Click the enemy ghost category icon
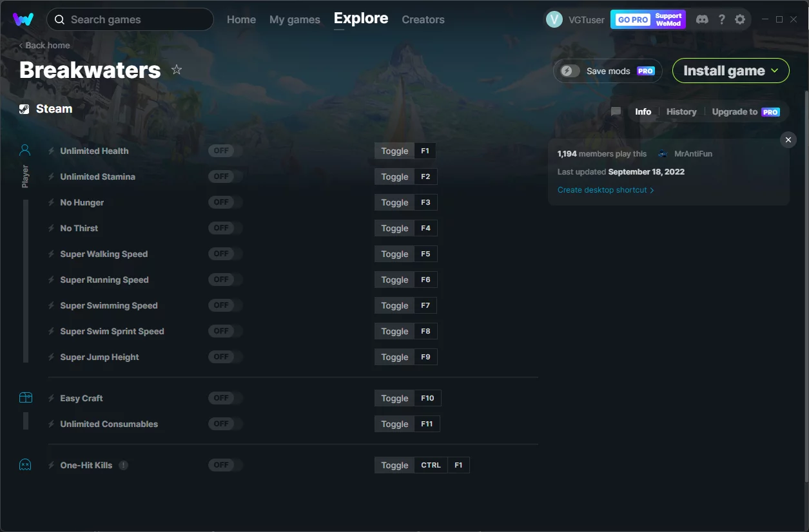The width and height of the screenshot is (809, 532). coord(25,465)
